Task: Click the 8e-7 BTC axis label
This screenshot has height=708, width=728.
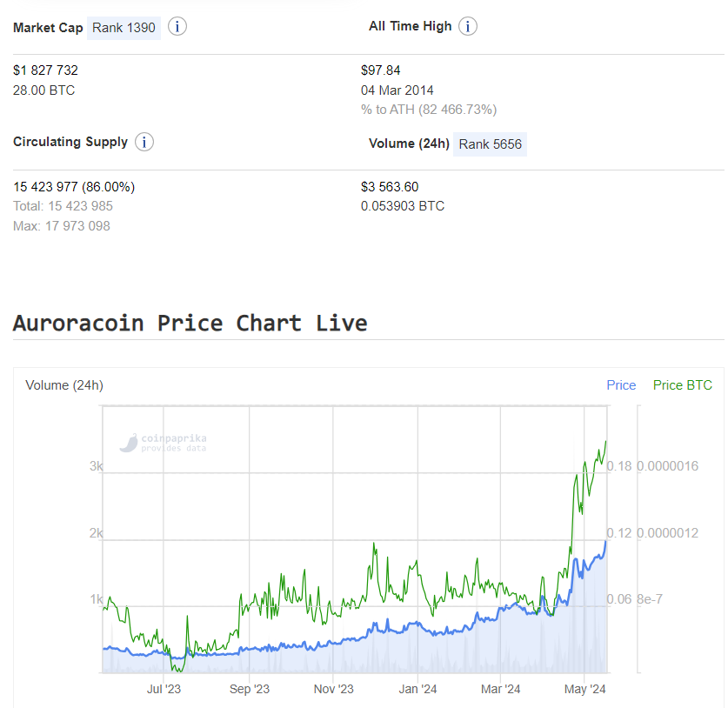Action: tap(650, 599)
